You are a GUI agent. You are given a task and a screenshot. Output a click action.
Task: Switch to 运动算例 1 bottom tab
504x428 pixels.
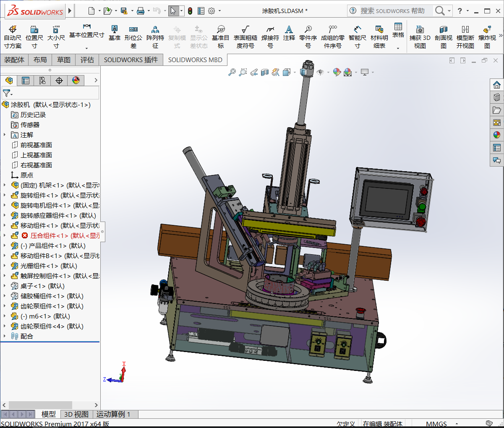[x=113, y=414]
